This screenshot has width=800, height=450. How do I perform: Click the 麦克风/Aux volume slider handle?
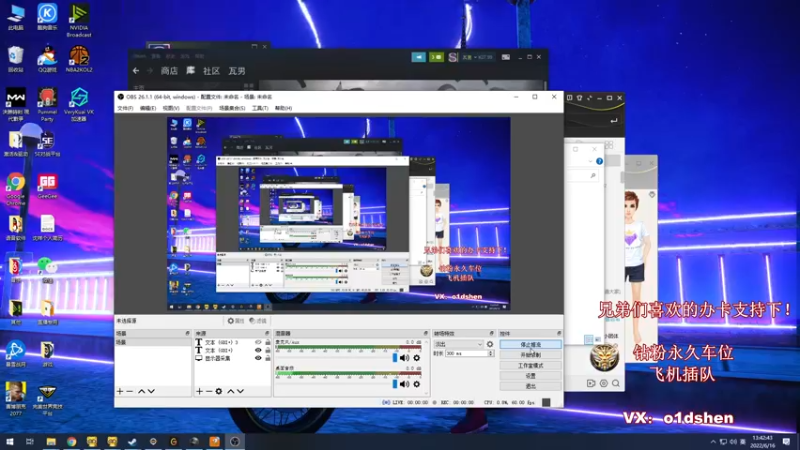394,358
